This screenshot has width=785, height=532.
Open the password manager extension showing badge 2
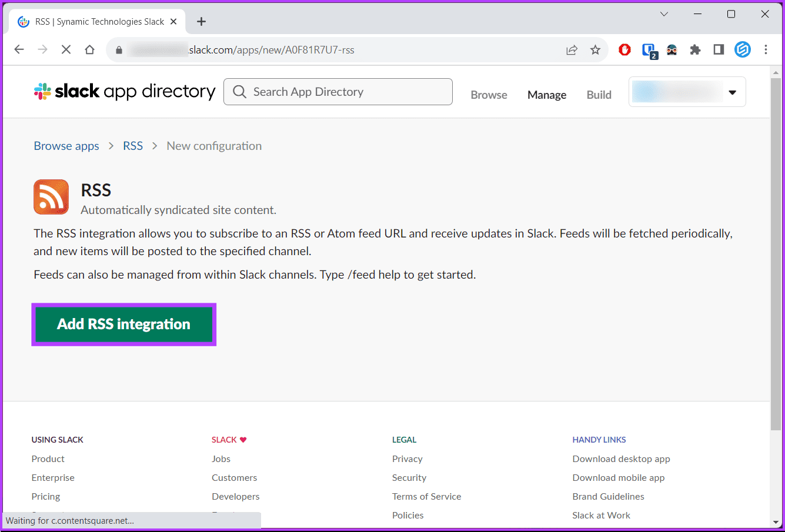click(x=648, y=50)
